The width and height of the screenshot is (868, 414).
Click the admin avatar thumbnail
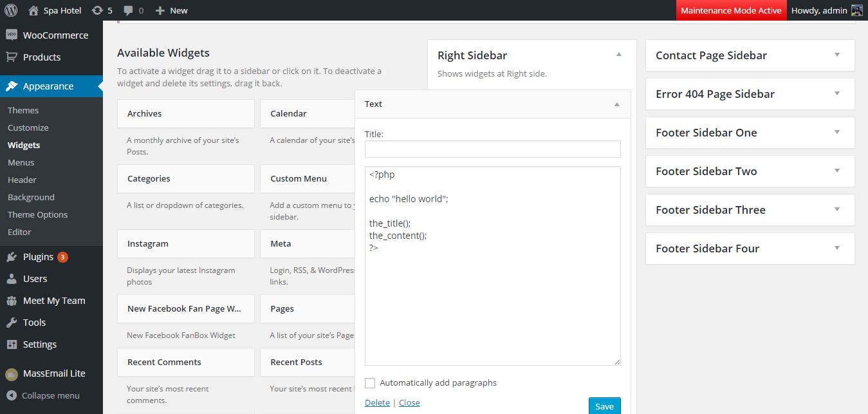pyautogui.click(x=856, y=10)
